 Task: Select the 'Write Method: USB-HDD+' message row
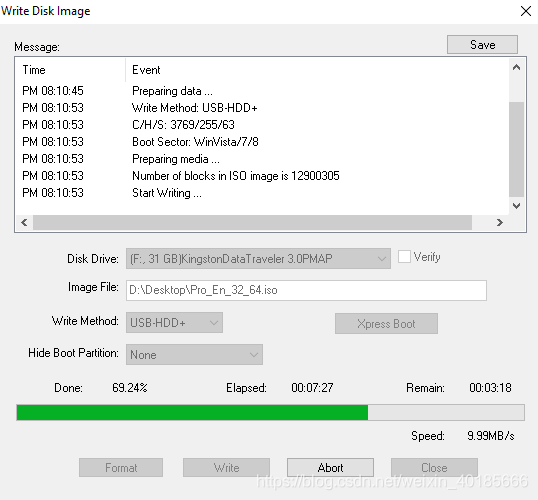[x=262, y=108]
